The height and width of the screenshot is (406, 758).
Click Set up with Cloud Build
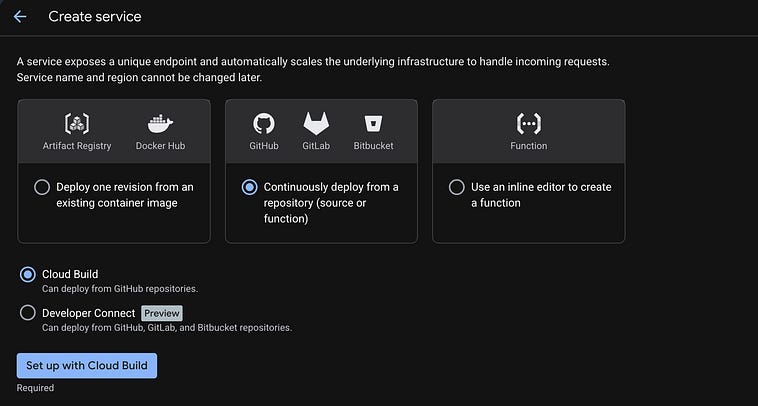tap(87, 365)
